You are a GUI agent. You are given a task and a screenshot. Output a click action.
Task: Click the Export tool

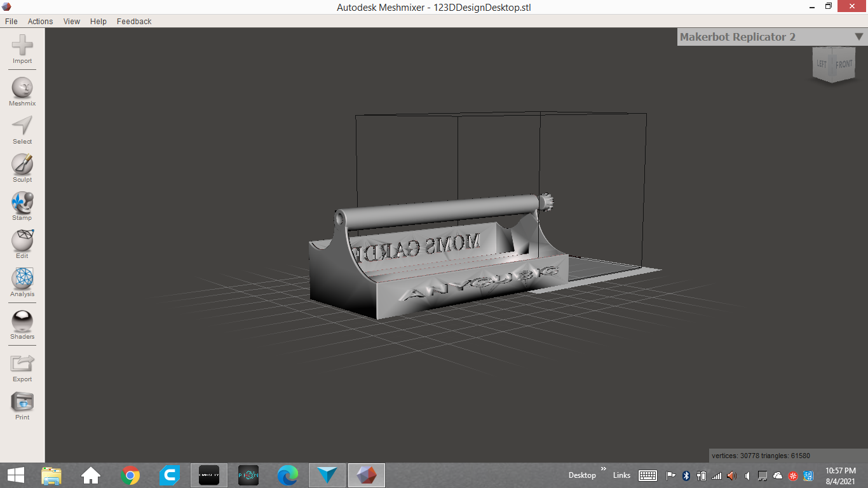(22, 369)
